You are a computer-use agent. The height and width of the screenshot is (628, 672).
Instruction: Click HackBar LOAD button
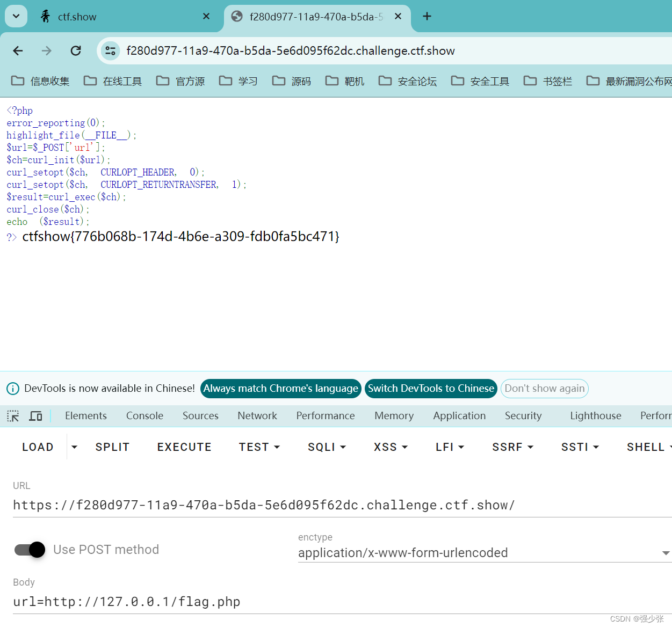[x=38, y=447]
